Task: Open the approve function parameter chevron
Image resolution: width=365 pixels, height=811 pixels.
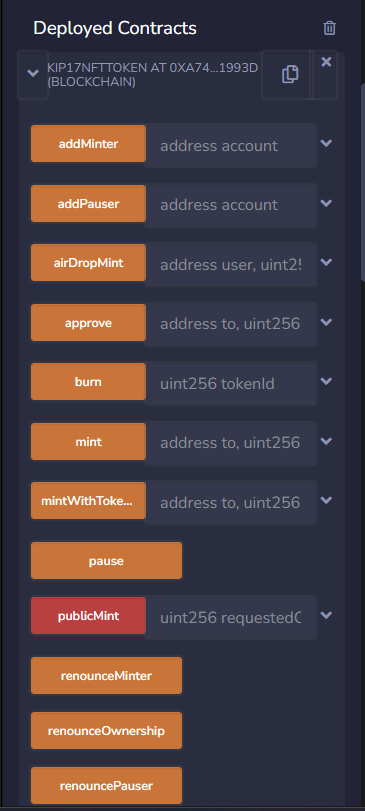Action: pos(326,322)
